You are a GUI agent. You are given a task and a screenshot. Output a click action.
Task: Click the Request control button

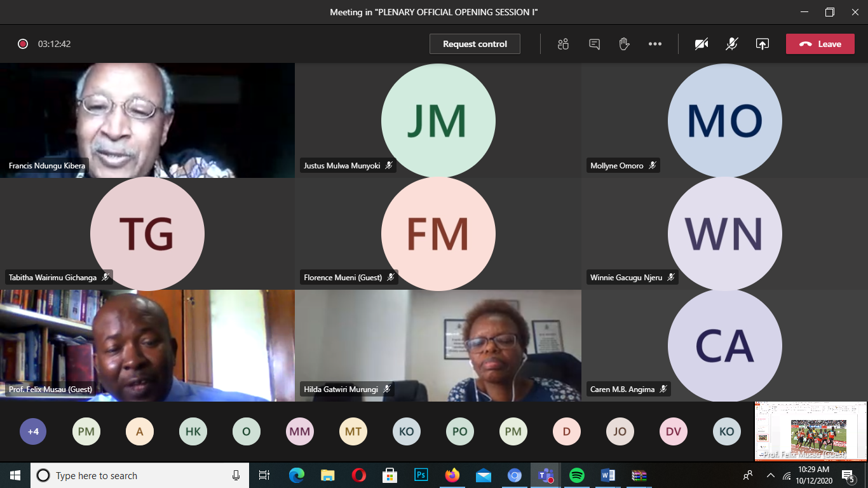click(475, 44)
